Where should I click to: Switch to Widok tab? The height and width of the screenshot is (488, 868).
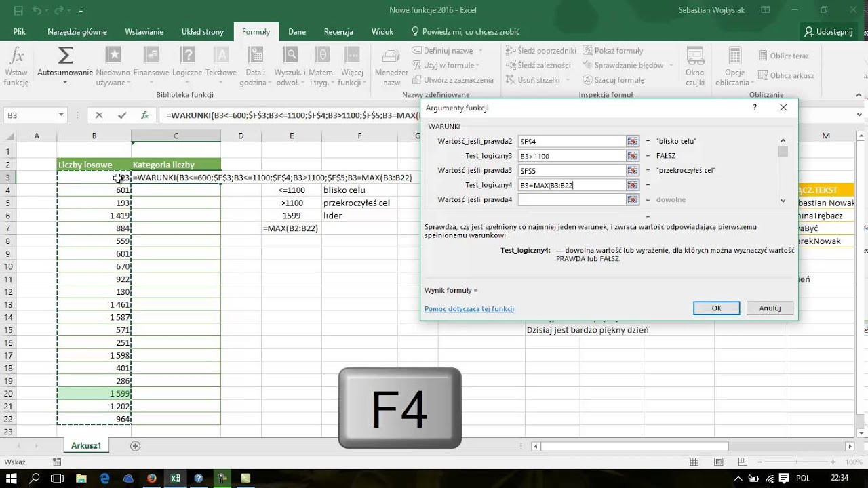pyautogui.click(x=382, y=31)
